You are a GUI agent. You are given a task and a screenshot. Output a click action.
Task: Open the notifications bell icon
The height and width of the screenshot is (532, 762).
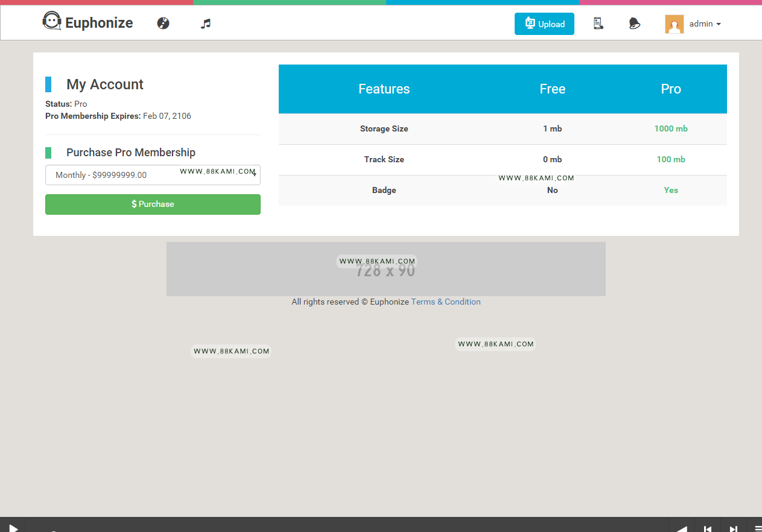tap(634, 24)
